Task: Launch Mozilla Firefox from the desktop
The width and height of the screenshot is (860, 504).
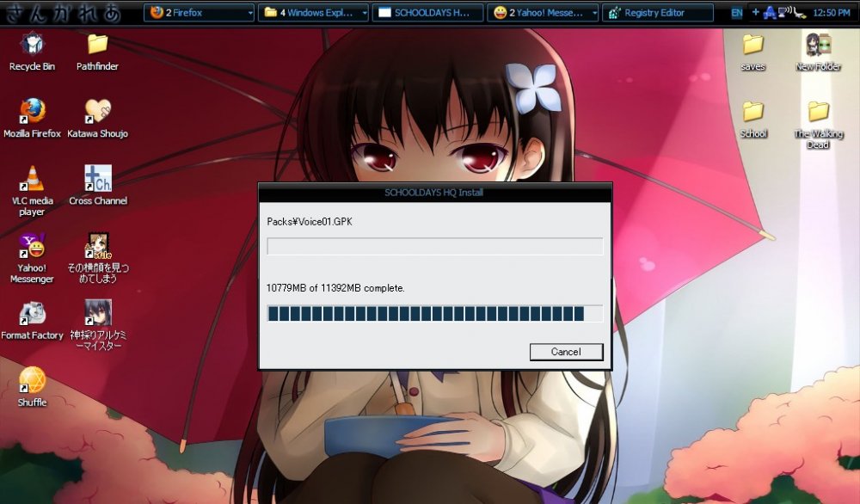Action: 32,113
